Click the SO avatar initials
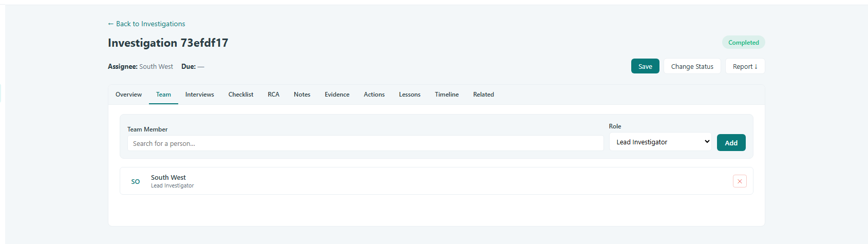The height and width of the screenshot is (244, 868). (x=136, y=181)
